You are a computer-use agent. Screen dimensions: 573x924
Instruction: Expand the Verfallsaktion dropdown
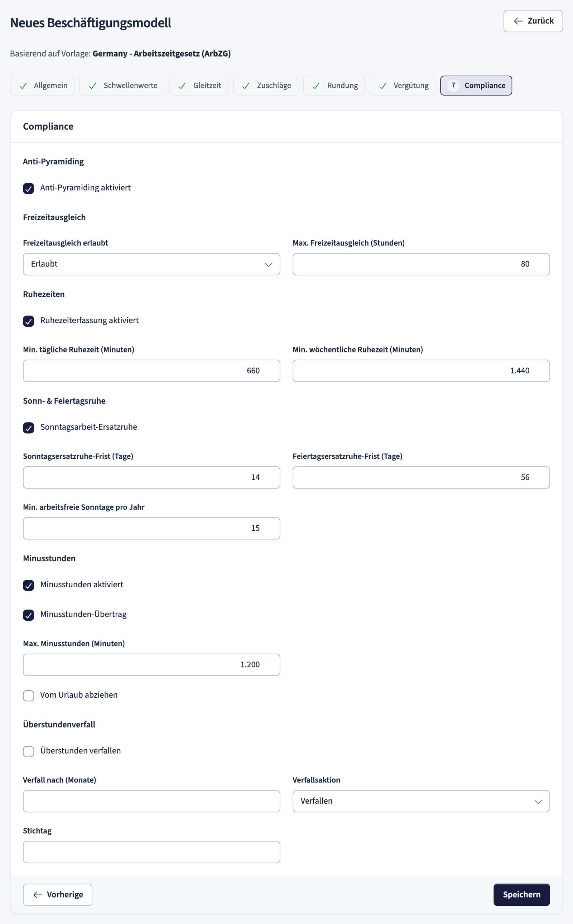click(421, 801)
